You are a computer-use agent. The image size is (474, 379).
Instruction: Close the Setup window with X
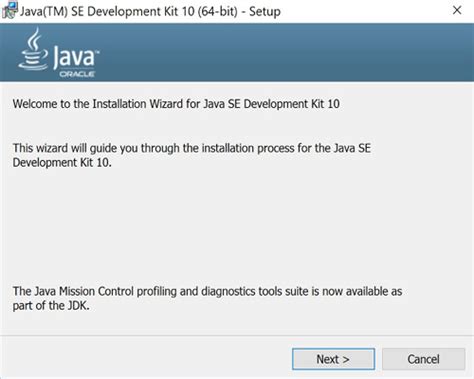coord(457,10)
